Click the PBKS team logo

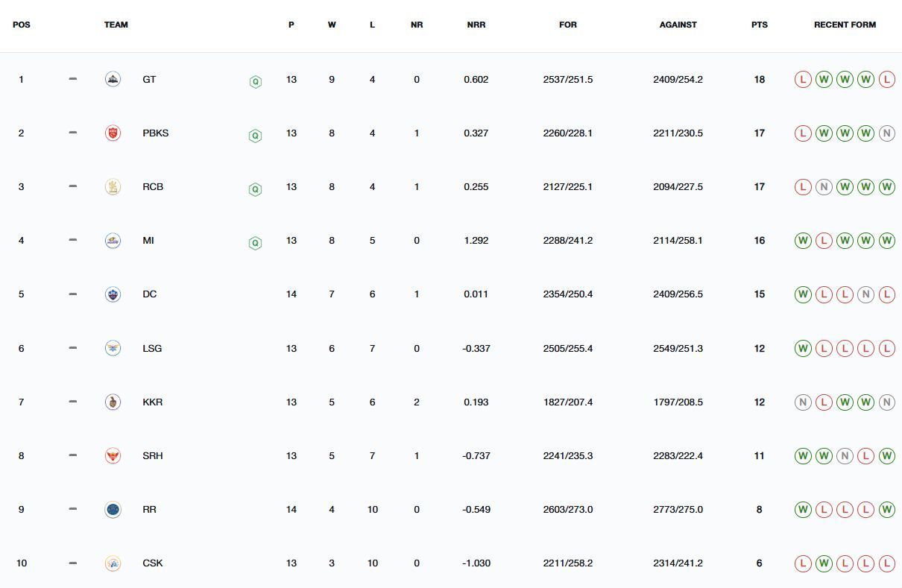click(113, 133)
